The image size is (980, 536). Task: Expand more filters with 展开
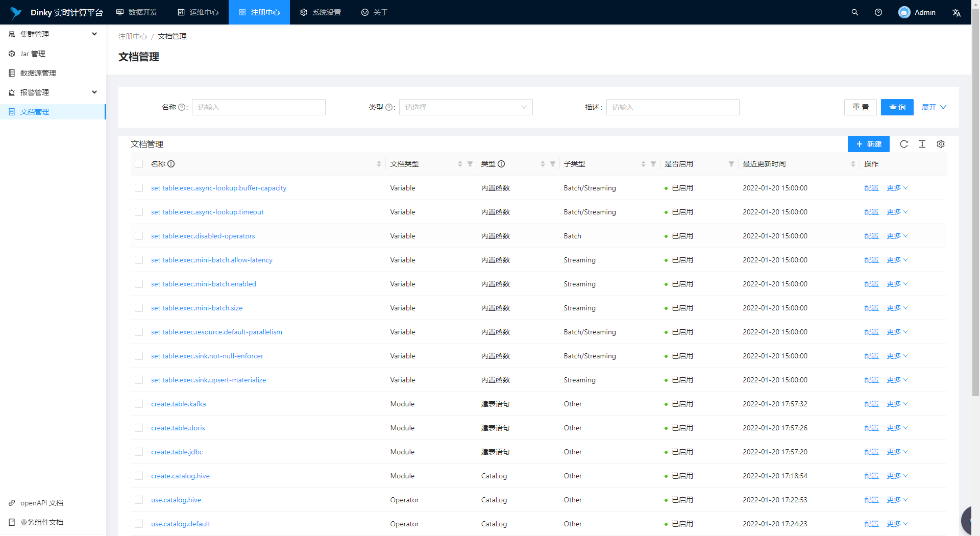[934, 107]
